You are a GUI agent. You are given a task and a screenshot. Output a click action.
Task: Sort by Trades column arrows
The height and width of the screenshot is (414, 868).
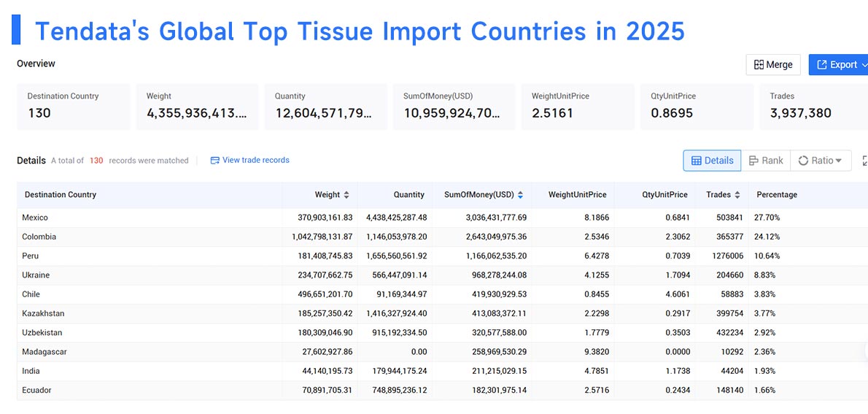737,195
